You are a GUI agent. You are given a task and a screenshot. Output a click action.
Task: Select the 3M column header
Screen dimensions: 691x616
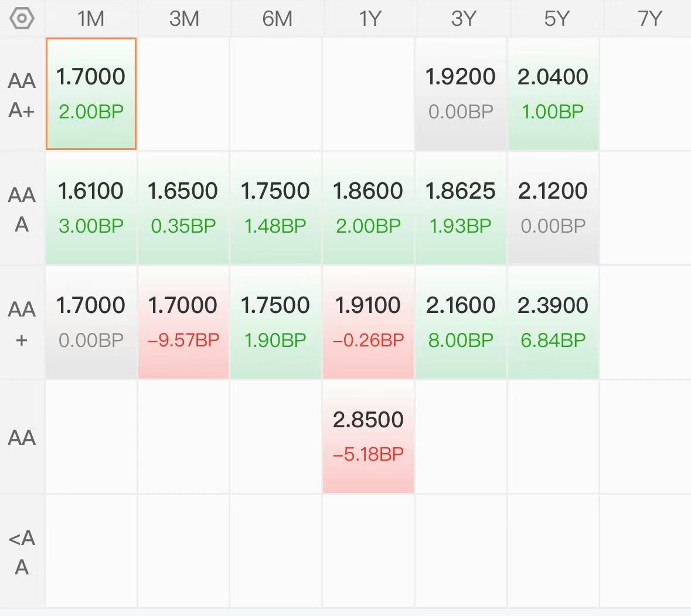tap(184, 19)
